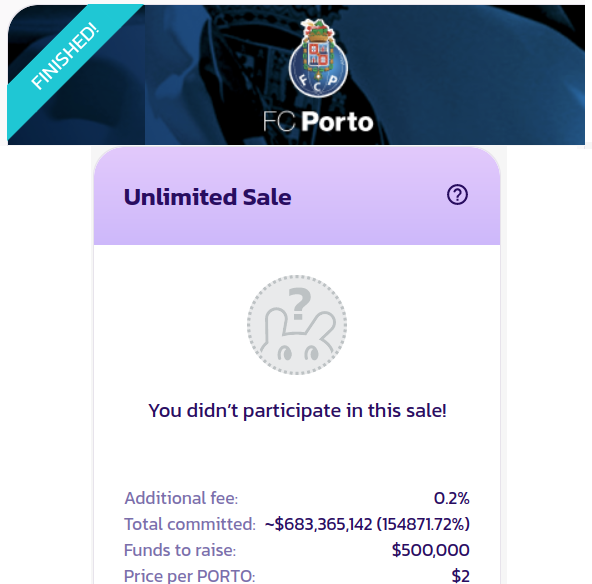Viewport: 592px width, 584px height.
Task: Click the 0.2% additional fee value
Action: tap(452, 498)
